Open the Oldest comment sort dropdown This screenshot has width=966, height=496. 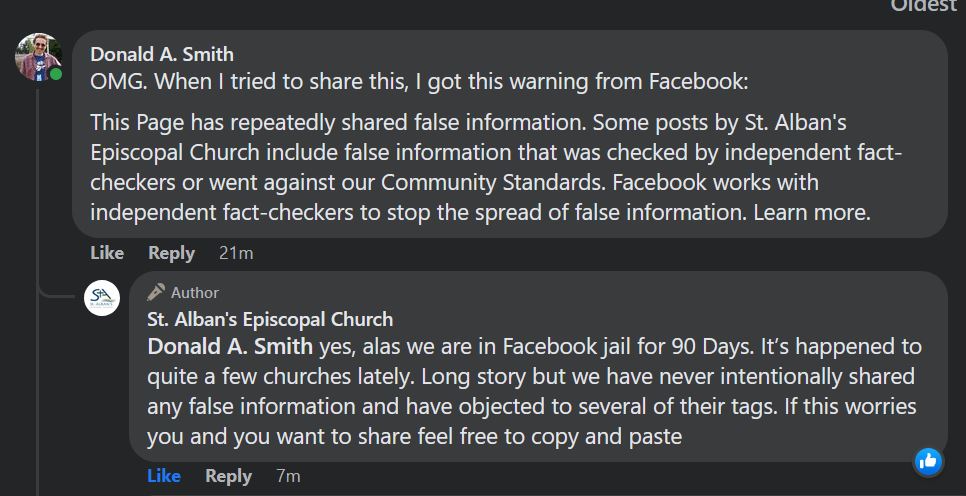point(923,6)
